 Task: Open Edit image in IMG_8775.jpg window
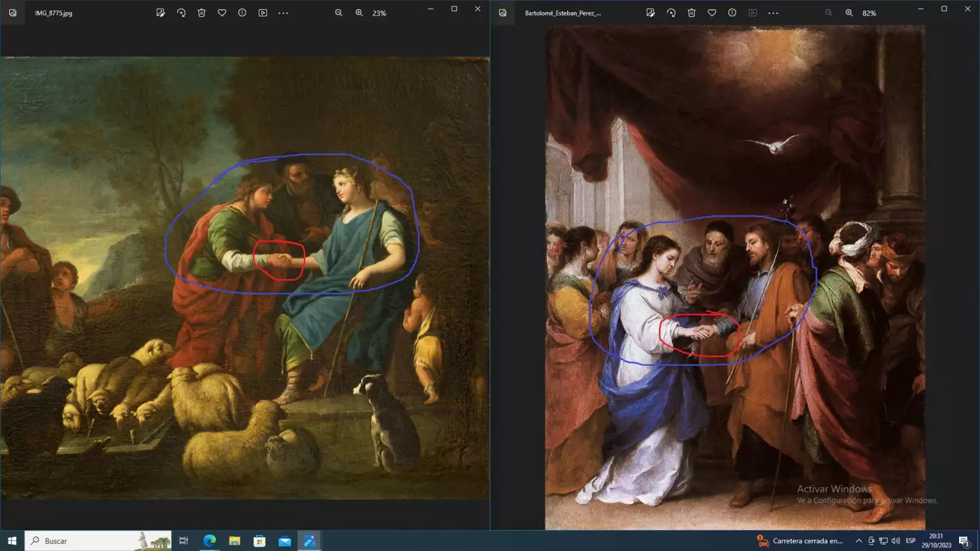point(161,13)
